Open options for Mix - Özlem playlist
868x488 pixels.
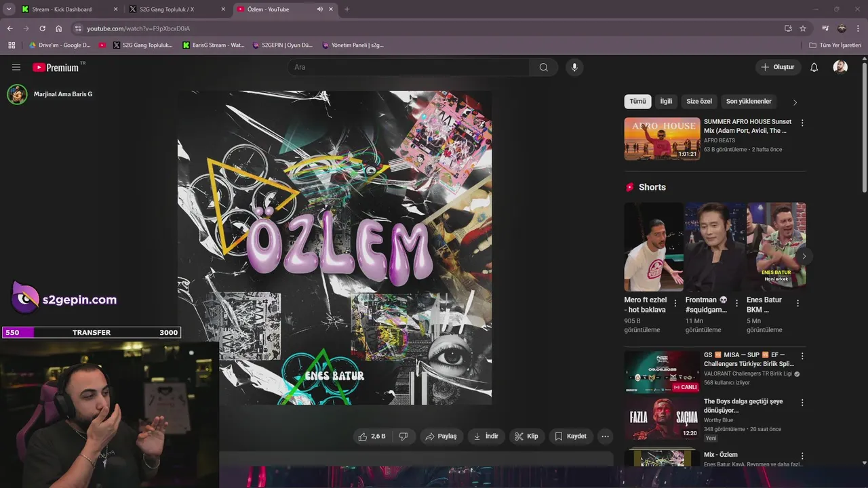802,456
